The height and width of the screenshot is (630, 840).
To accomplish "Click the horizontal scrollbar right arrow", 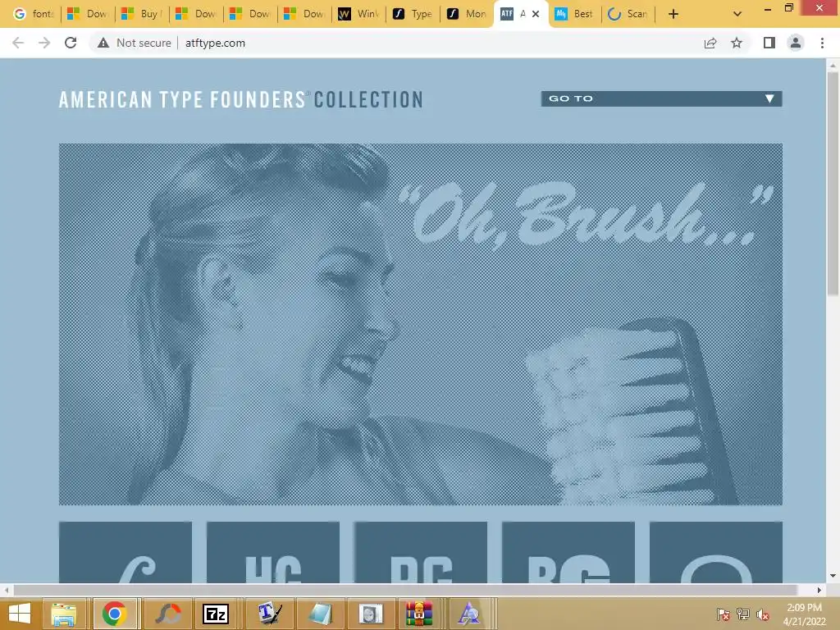I will [819, 591].
